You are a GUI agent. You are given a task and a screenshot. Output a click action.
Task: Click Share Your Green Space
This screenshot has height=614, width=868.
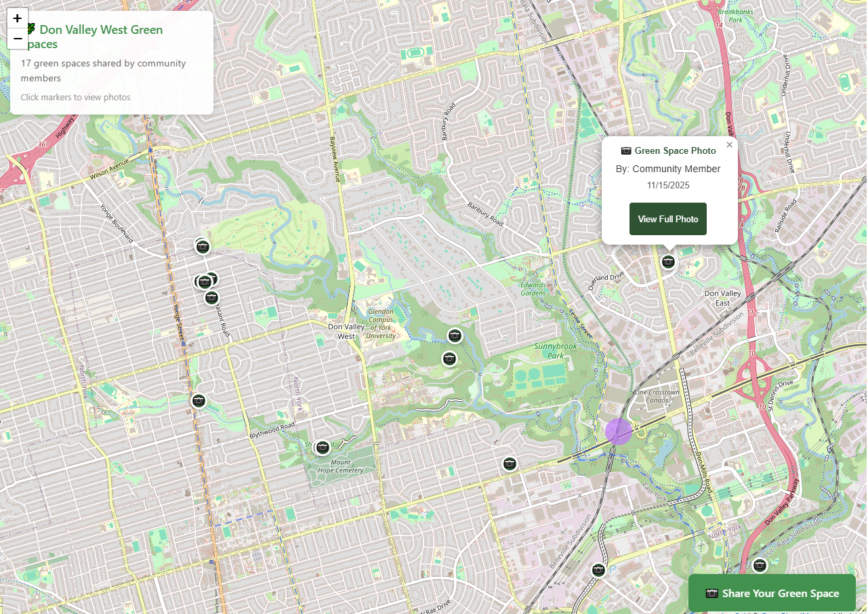coord(772,593)
